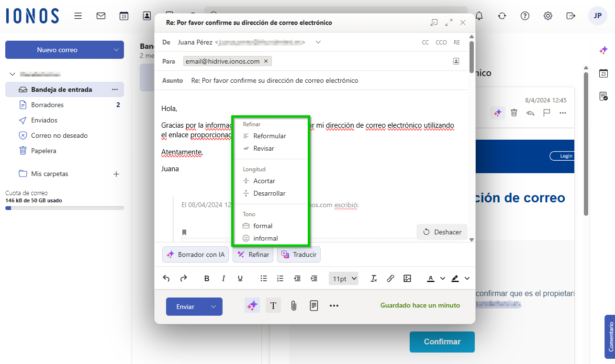Click the email@hidrive.ionos.com recipient chip

[223, 61]
